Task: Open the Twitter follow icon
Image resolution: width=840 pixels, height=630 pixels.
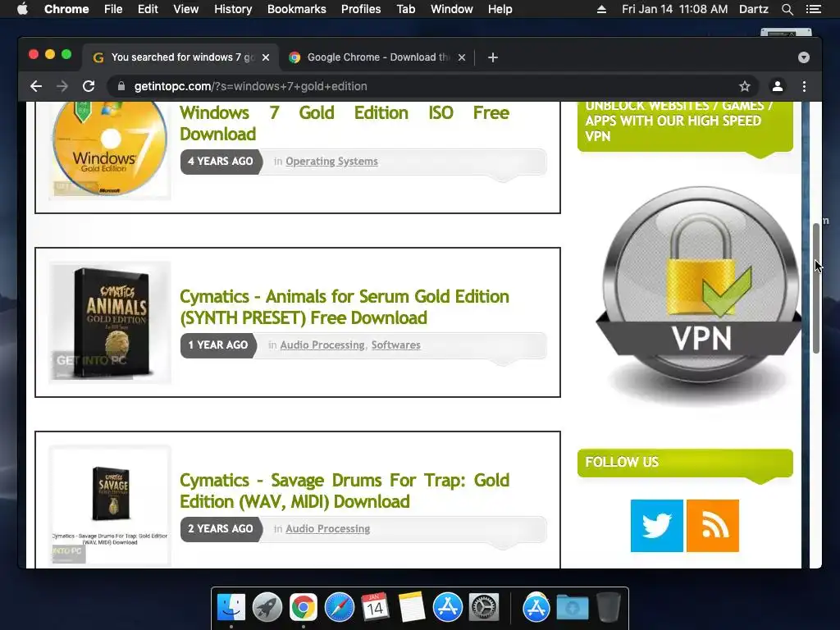Action: pyautogui.click(x=657, y=526)
